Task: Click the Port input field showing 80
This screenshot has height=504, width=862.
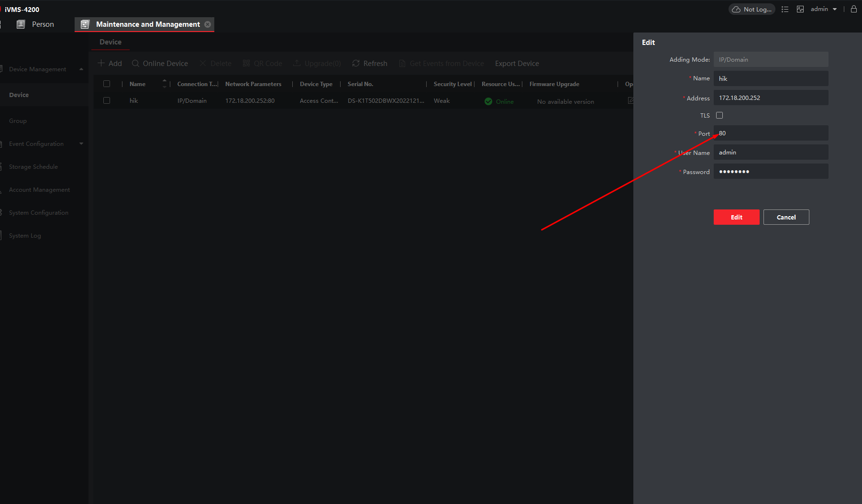Action: (x=771, y=133)
